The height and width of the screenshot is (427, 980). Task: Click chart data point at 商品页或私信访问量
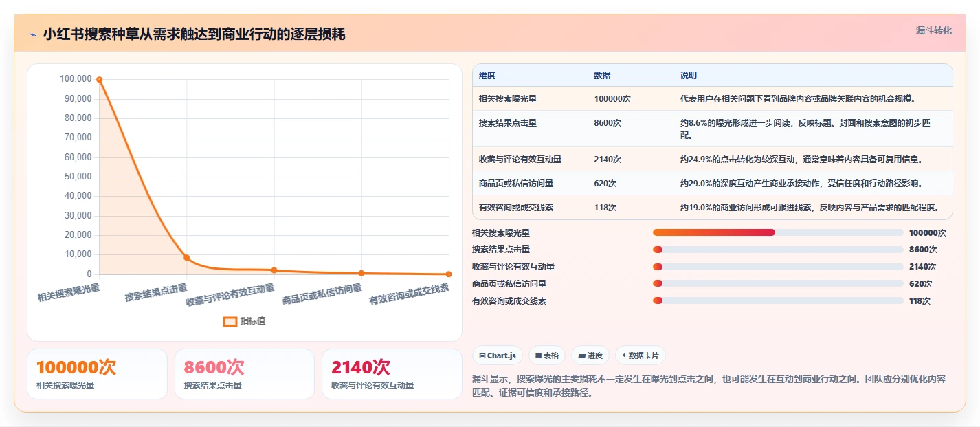coord(361,273)
